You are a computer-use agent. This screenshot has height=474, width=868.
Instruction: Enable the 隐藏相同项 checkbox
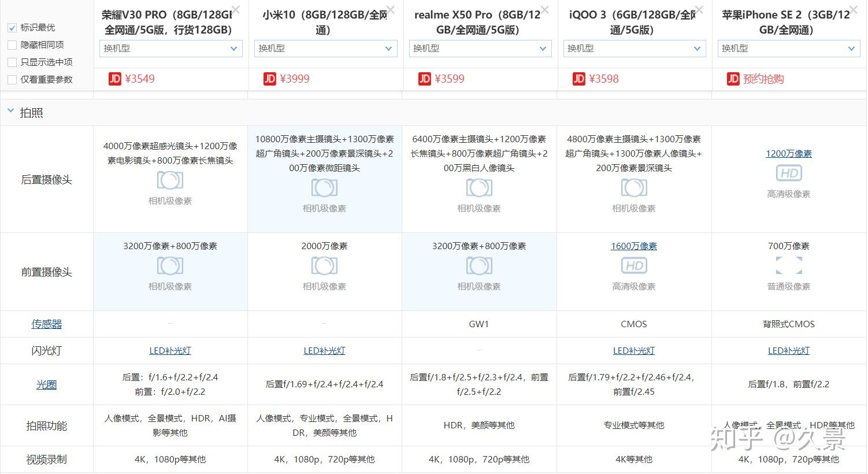[12, 45]
